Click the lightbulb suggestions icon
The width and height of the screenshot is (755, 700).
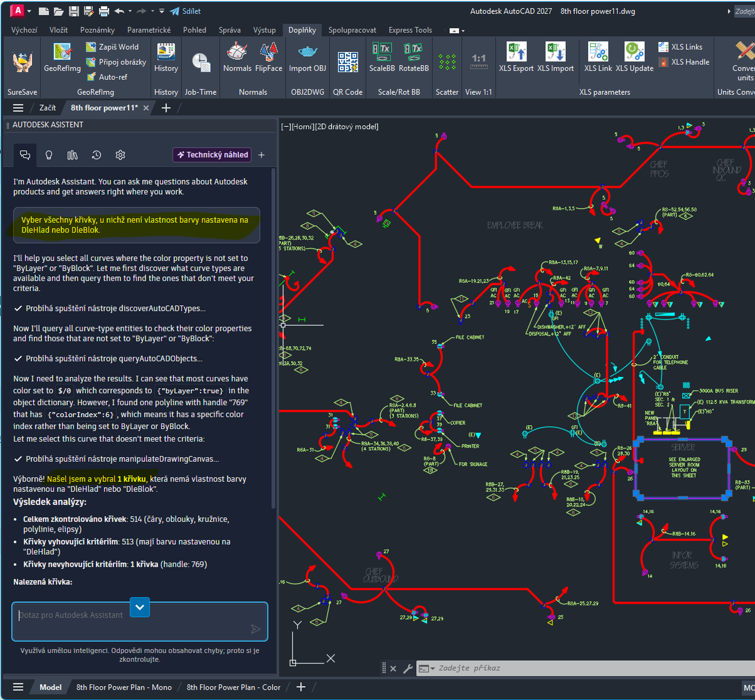pyautogui.click(x=49, y=155)
